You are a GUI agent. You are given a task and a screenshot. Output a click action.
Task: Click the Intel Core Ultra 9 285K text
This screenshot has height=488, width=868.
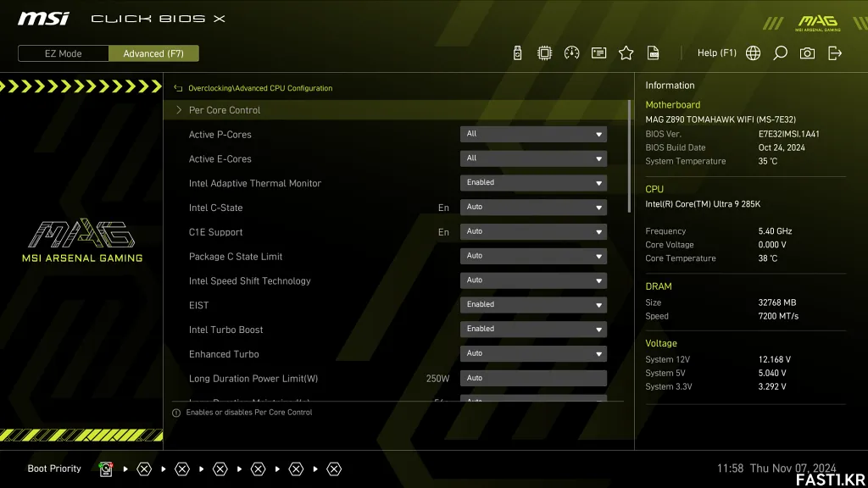tap(703, 204)
